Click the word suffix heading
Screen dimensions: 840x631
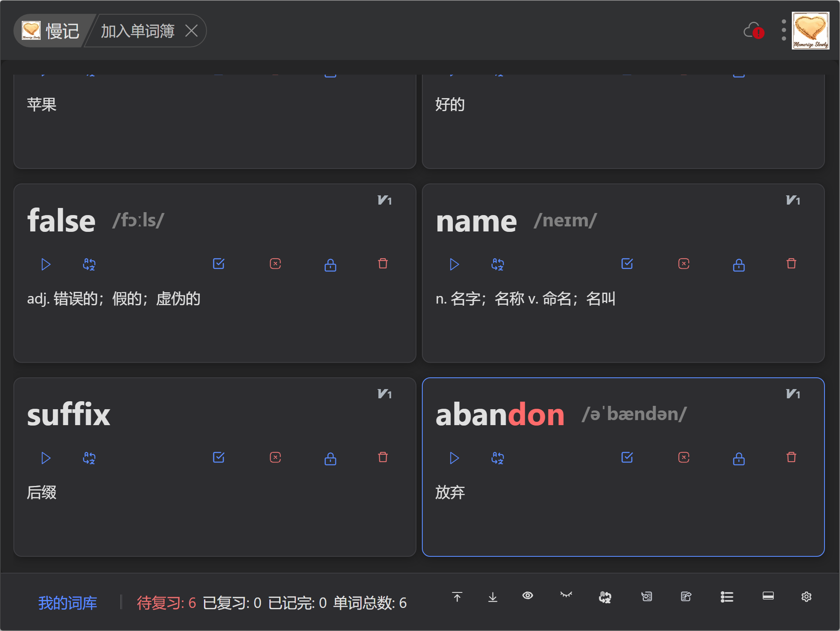(69, 415)
